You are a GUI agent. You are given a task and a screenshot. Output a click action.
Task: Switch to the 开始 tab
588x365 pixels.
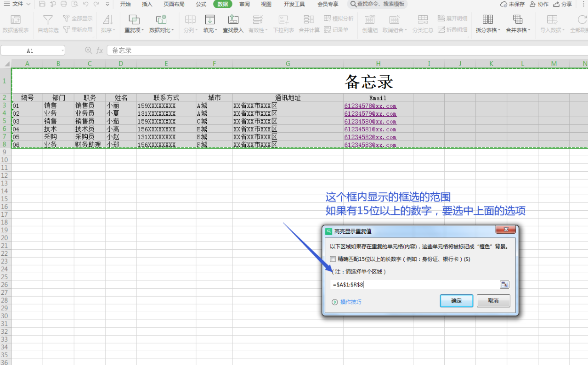click(125, 4)
